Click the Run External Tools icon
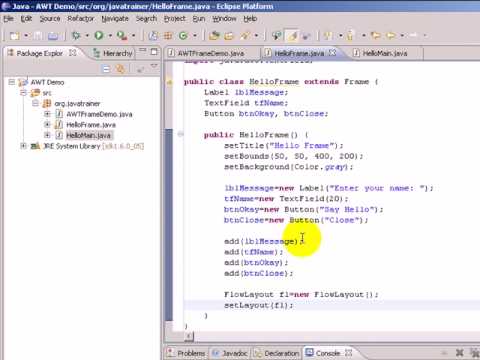 click(122, 35)
